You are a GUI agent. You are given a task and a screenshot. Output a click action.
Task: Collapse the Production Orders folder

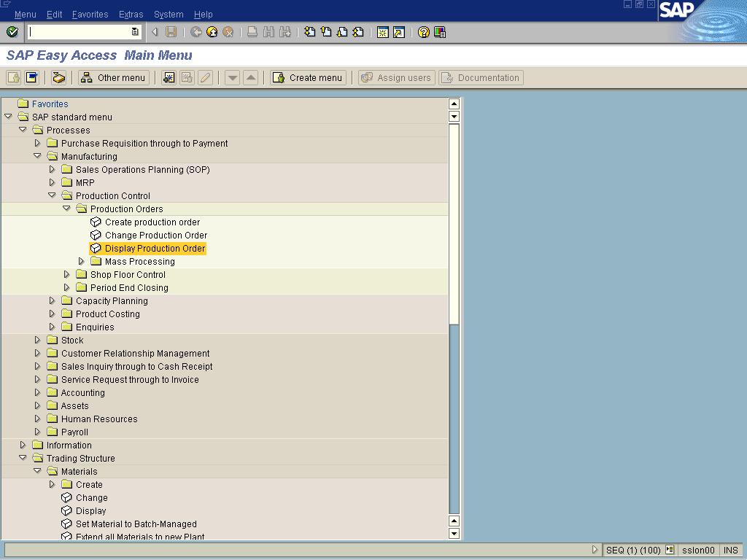coord(66,209)
